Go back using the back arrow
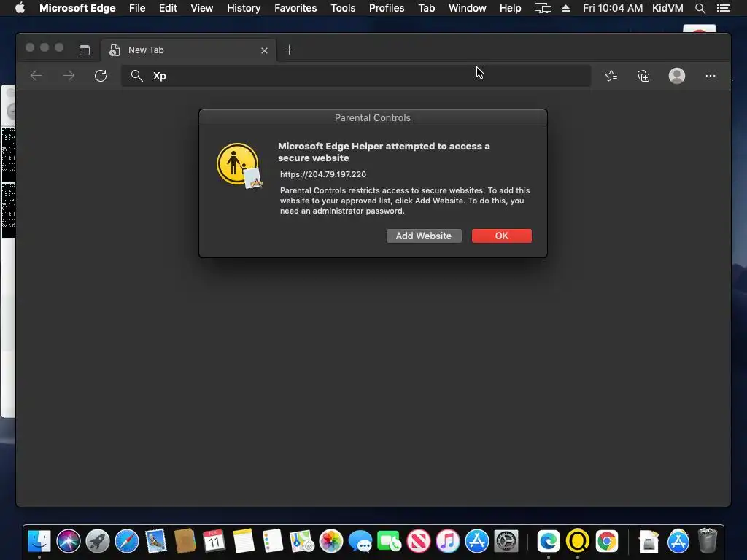The image size is (747, 560). pos(36,76)
